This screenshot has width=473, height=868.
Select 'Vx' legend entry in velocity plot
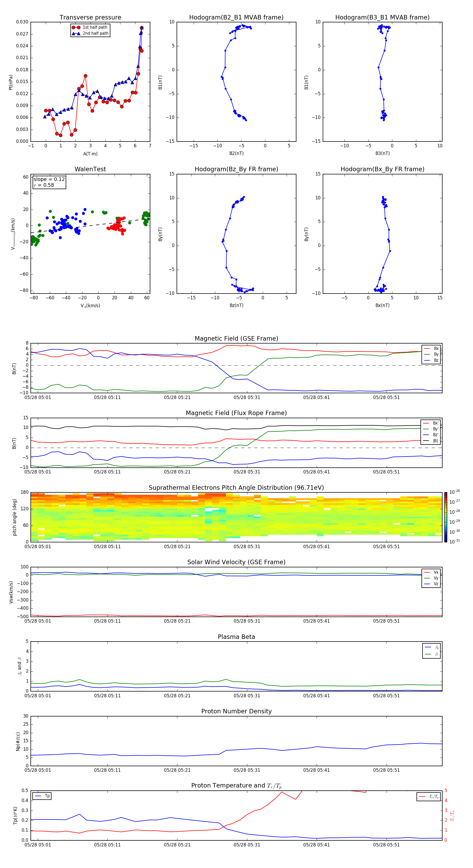coord(431,572)
